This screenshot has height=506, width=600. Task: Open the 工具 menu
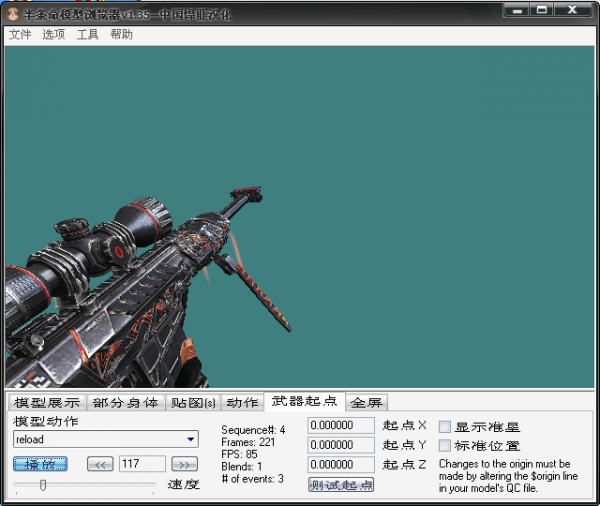point(88,34)
